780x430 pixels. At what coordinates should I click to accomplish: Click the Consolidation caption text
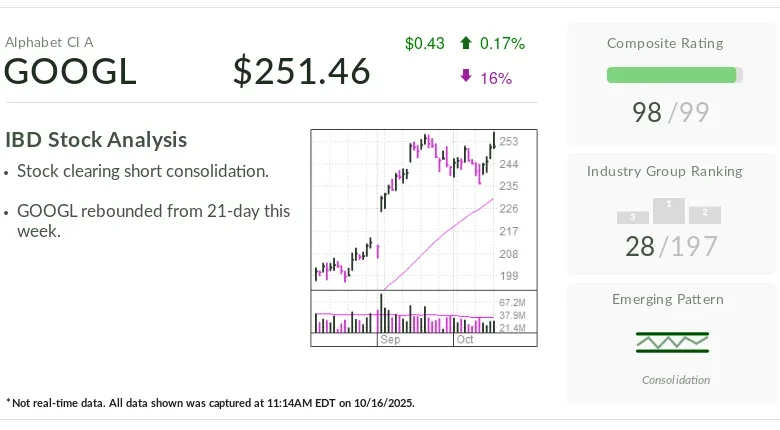[676, 380]
